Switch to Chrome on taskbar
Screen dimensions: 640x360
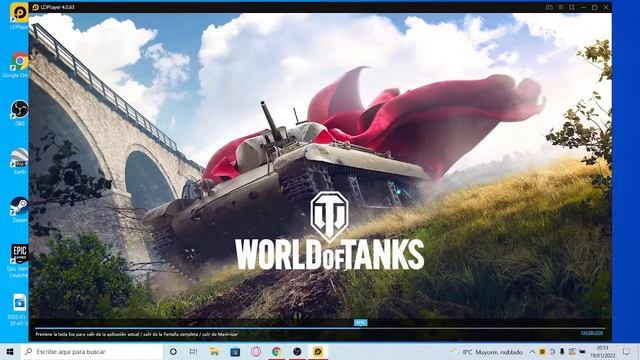[277, 351]
